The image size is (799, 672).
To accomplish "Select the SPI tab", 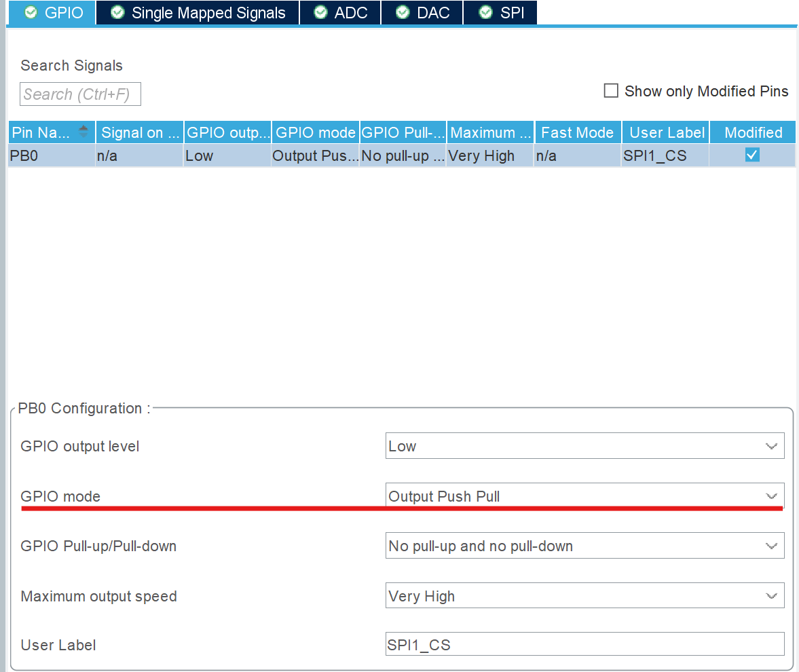I will (501, 13).
